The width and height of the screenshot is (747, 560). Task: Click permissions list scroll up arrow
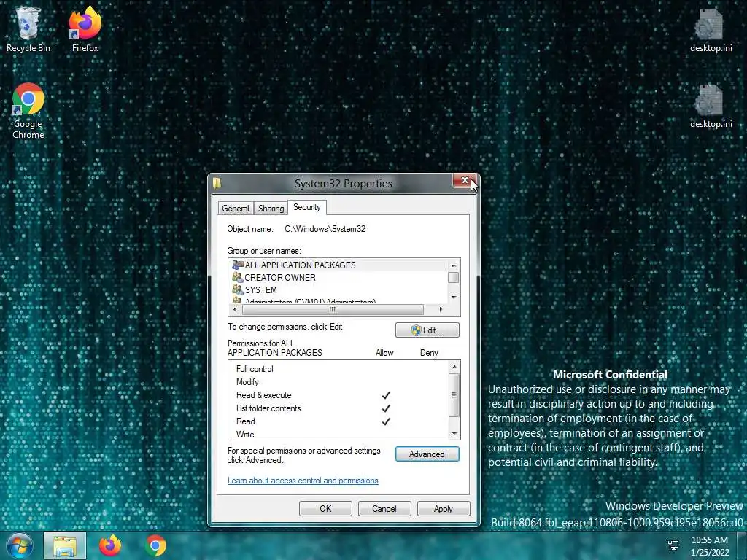(454, 367)
